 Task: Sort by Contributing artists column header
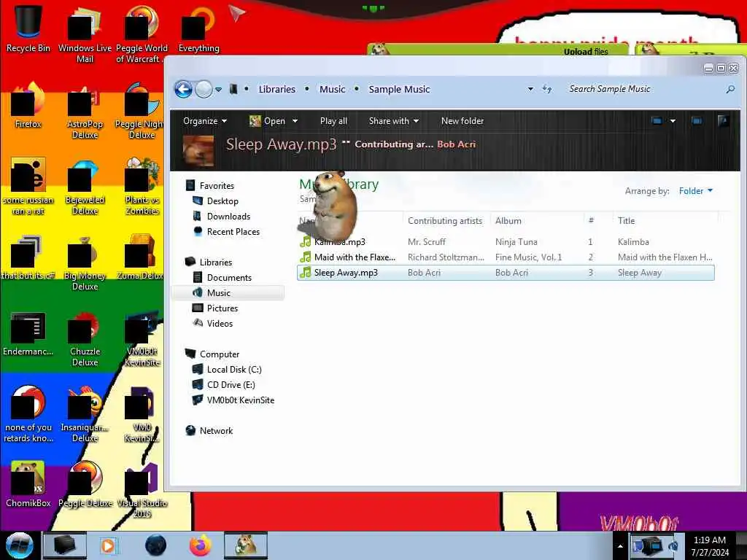point(445,220)
